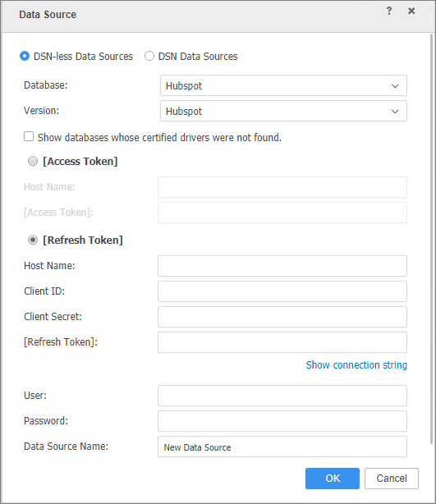Screen dimensions: 436x504
Task: Click the [Refresh Token] input field
Action: [282, 342]
